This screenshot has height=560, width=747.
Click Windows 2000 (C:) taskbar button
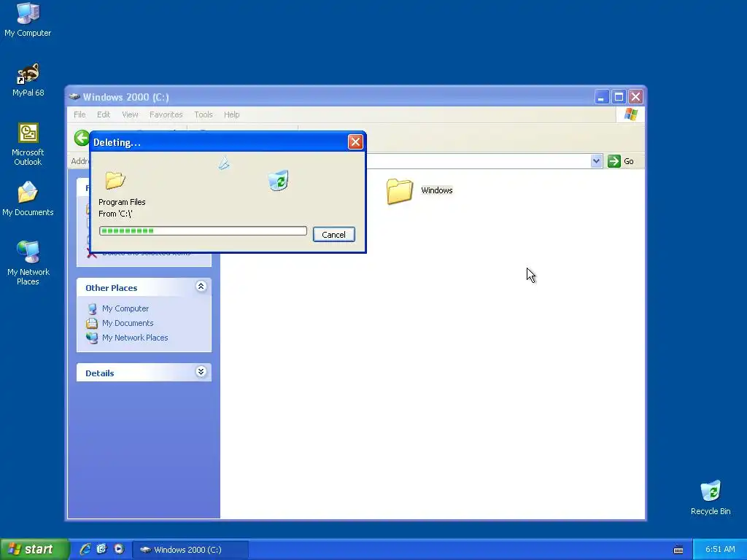(x=190, y=550)
